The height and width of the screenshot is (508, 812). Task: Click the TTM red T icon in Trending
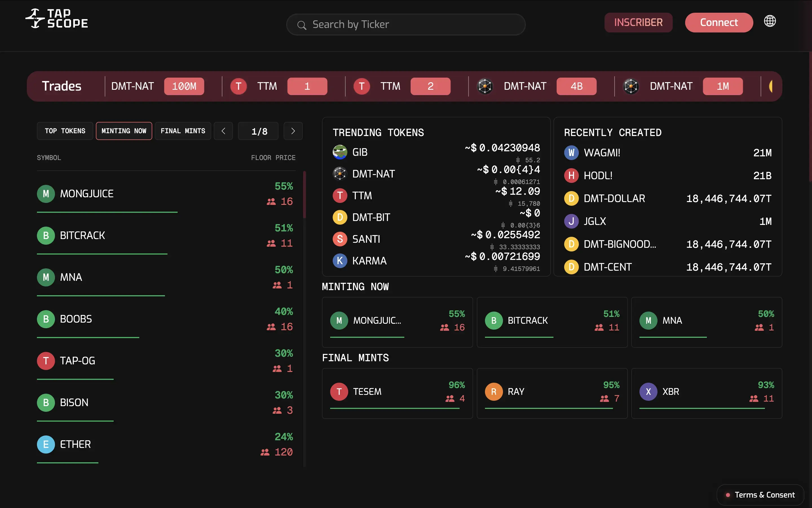pos(339,196)
